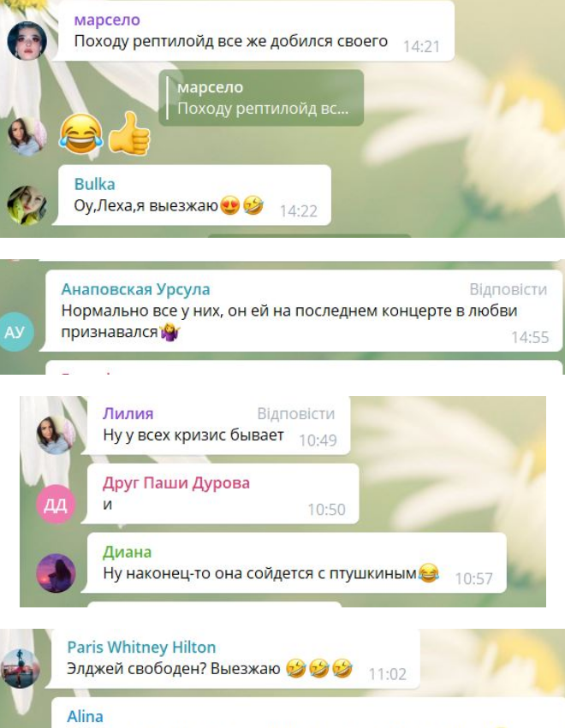Open the Paris Whitney Hilton username
Screen dimensions: 565x728
point(141,647)
